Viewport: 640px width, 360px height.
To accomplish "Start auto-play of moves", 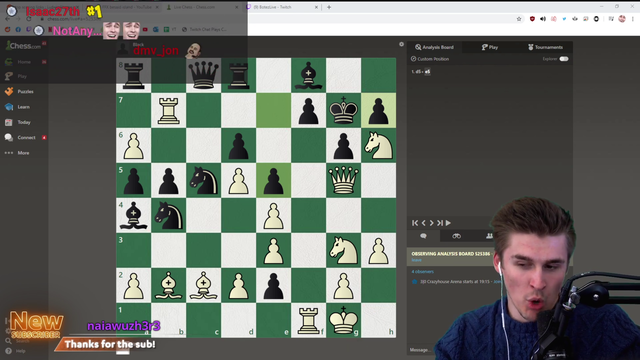I will tap(448, 223).
